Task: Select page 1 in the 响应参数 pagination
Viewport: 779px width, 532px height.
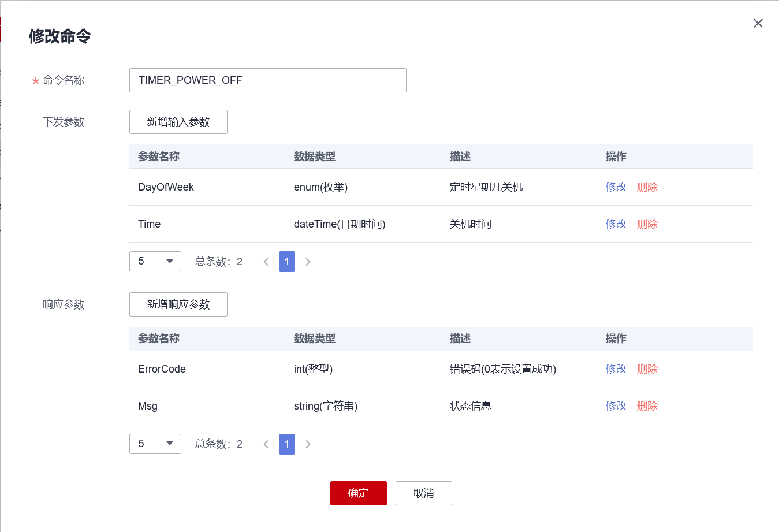Action: 286,444
